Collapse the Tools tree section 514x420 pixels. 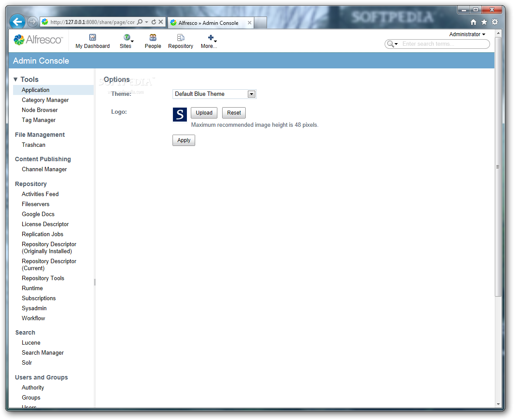(15, 79)
